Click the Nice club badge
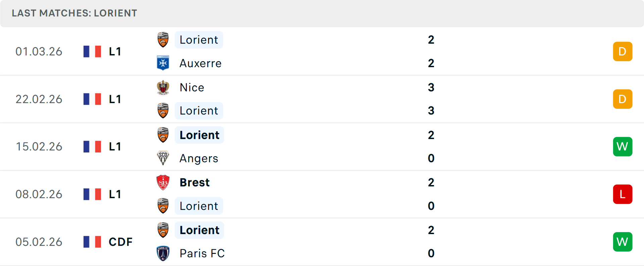 click(x=163, y=87)
